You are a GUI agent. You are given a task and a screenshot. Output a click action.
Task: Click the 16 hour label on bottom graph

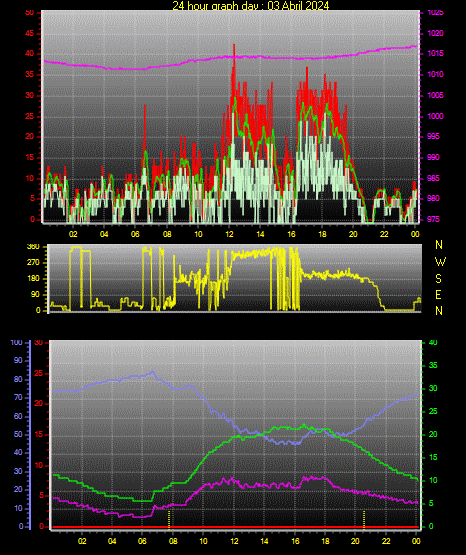click(295, 541)
